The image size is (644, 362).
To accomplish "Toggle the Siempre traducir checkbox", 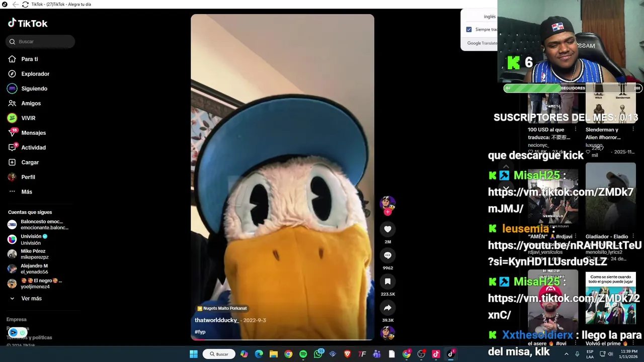I will [469, 30].
